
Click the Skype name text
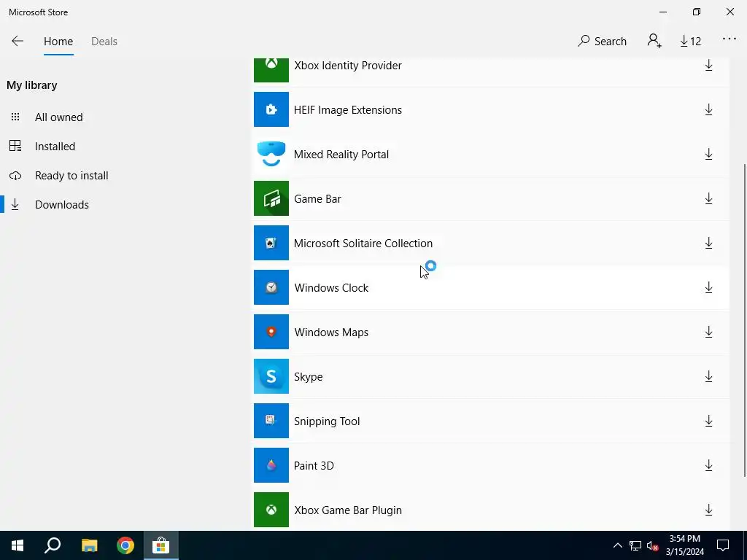(309, 377)
